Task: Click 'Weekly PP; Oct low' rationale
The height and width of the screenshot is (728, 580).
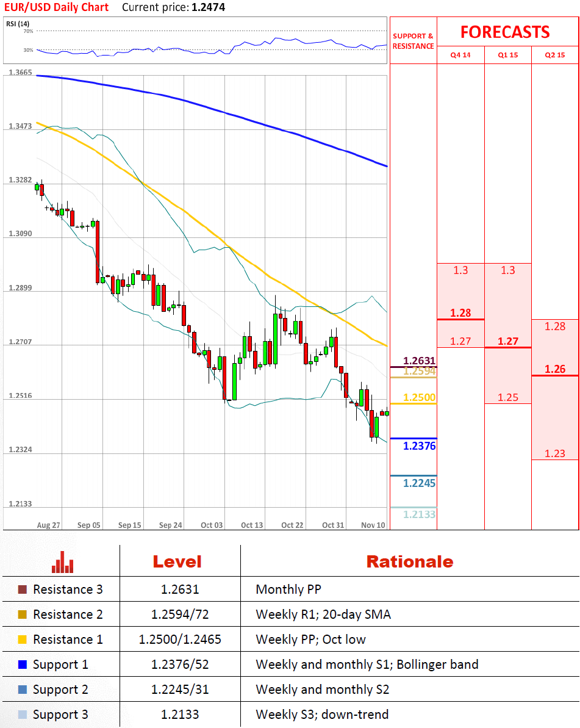Action: pyautogui.click(x=311, y=640)
